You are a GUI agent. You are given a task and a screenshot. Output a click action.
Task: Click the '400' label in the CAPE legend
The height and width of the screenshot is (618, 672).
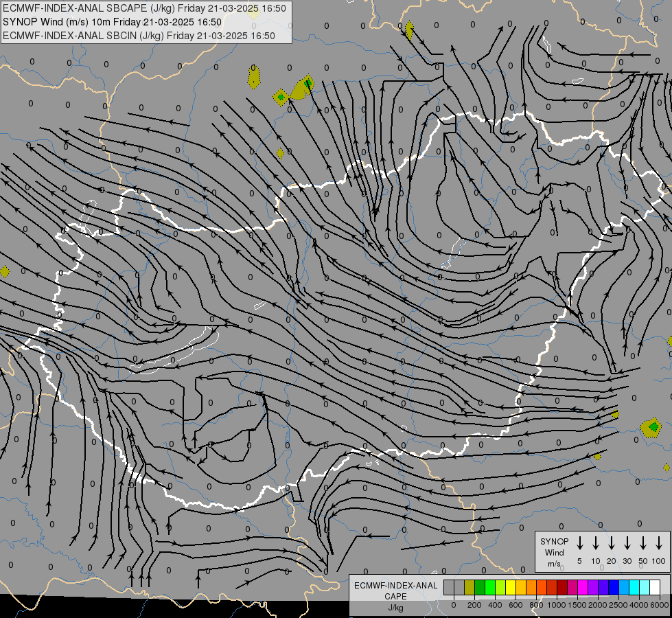(x=495, y=605)
